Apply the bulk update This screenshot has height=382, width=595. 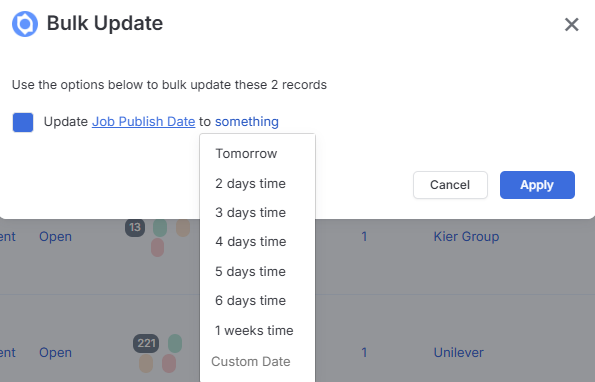tap(537, 185)
